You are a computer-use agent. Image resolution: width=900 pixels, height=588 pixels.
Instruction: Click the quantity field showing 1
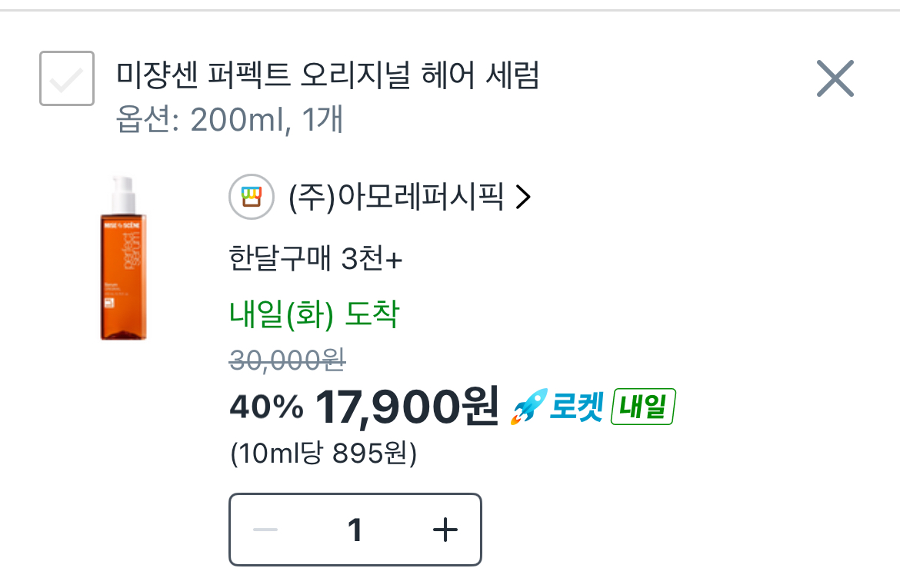tap(355, 530)
